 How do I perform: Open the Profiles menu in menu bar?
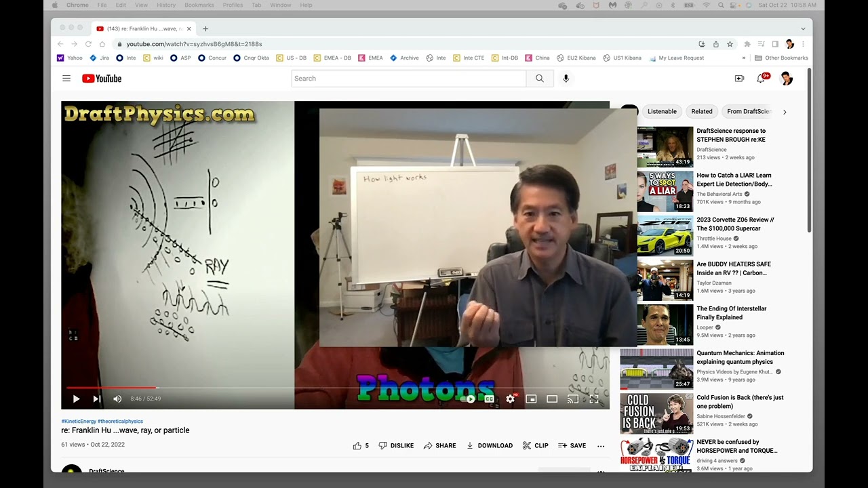coord(233,5)
